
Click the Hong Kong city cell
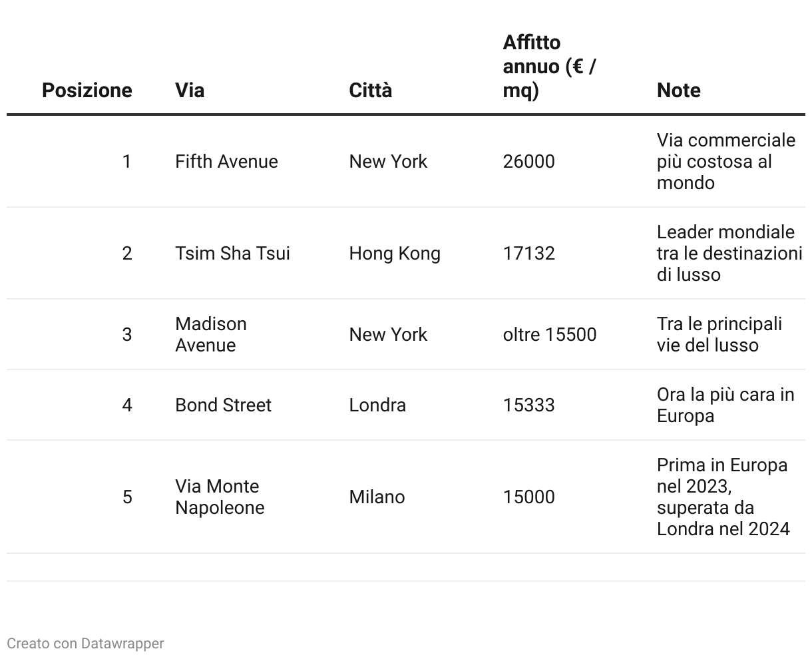click(x=395, y=253)
